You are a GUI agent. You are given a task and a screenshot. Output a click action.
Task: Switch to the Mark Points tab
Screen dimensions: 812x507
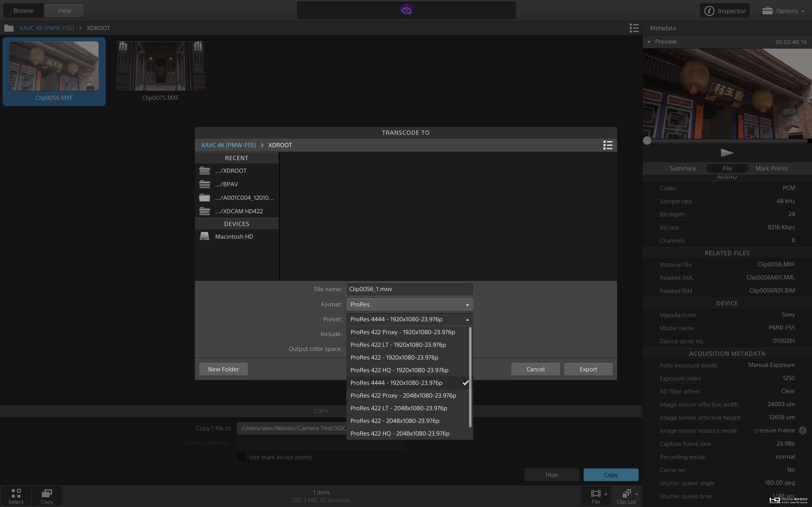point(771,168)
